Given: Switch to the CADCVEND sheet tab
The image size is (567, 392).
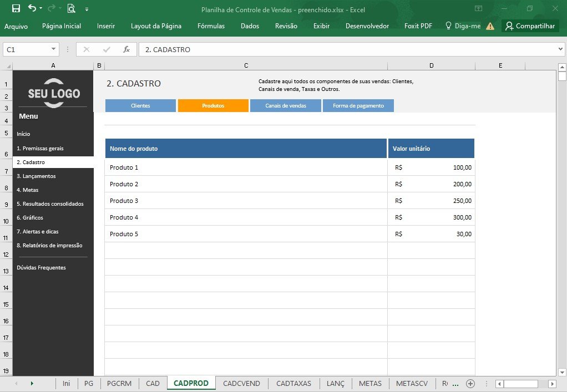Looking at the screenshot, I should point(241,383).
